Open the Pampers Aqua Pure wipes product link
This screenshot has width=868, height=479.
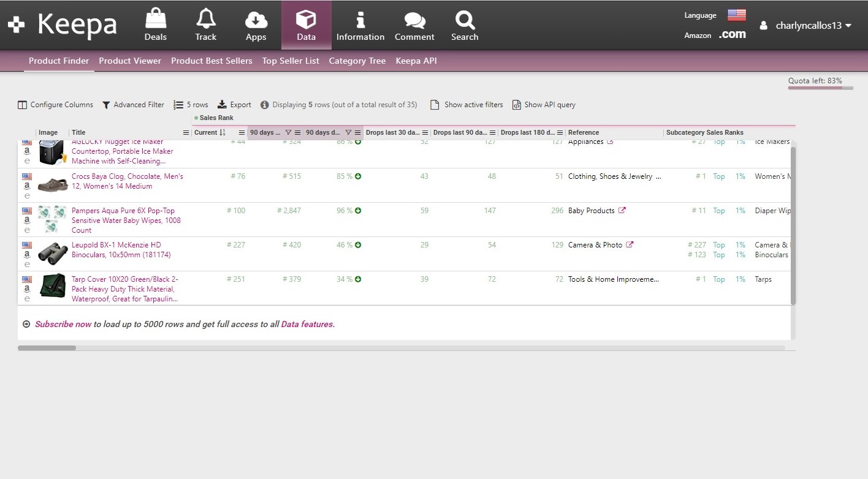[126, 221]
